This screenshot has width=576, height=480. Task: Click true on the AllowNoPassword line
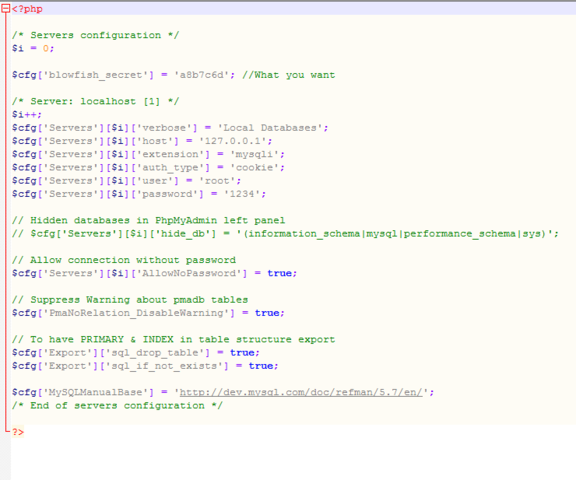279,273
